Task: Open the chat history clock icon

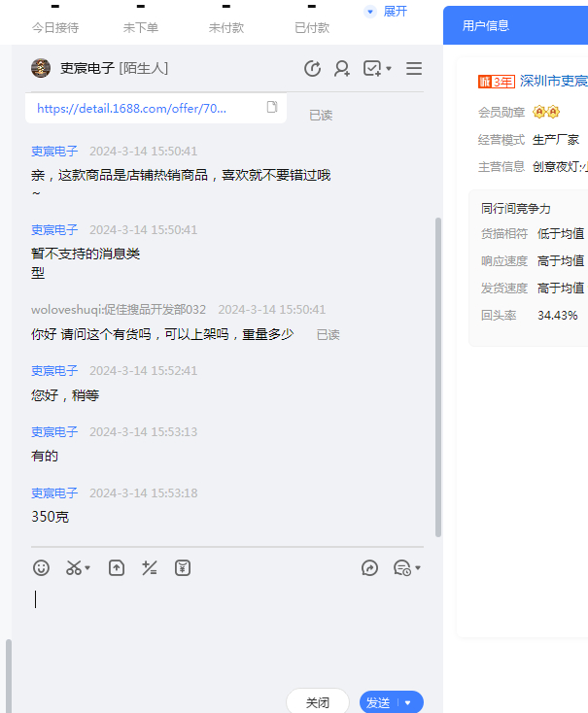Action: click(x=402, y=568)
